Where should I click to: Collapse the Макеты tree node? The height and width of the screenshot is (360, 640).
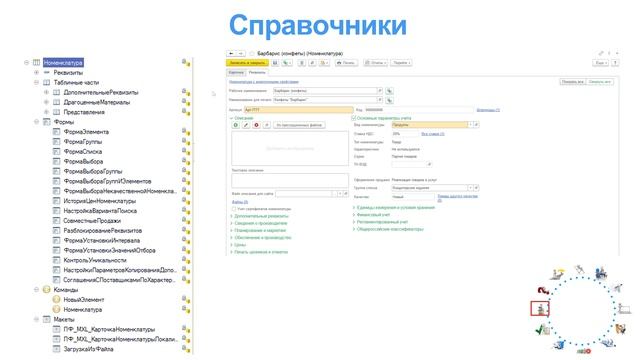coord(36,319)
